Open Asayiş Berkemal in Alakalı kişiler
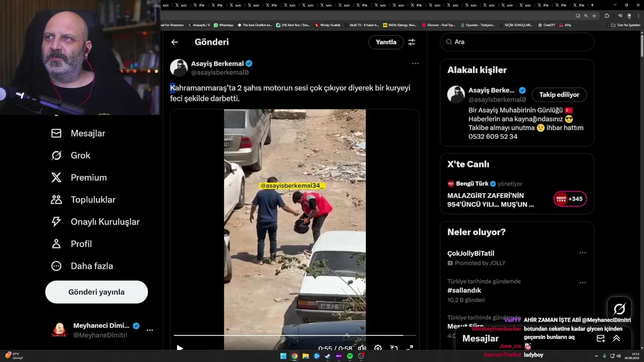This screenshot has height=362, width=644. (x=491, y=90)
